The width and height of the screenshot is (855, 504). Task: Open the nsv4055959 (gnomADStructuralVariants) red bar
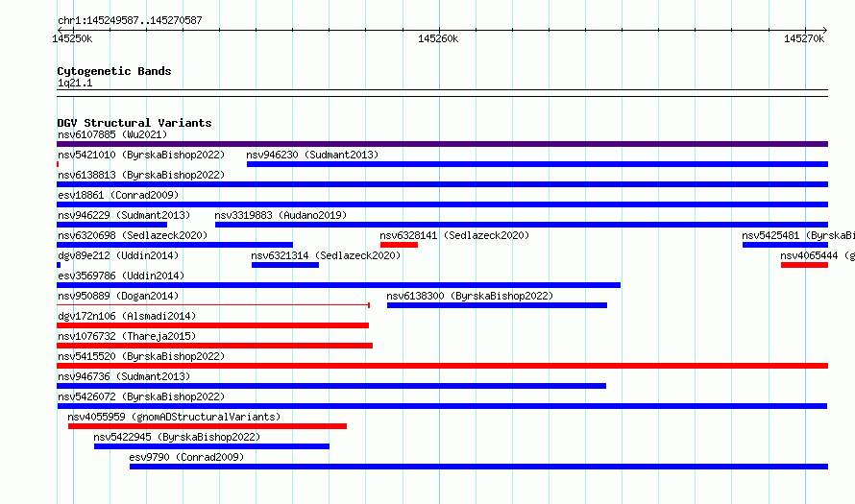208,426
